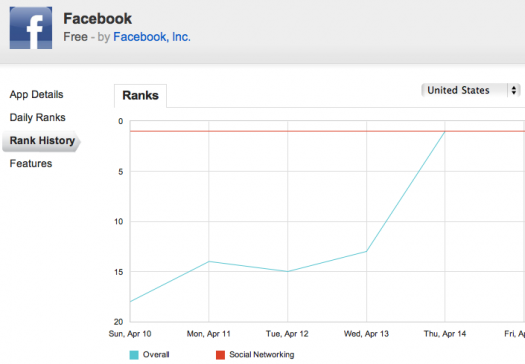Open the App Details section

pyautogui.click(x=36, y=94)
